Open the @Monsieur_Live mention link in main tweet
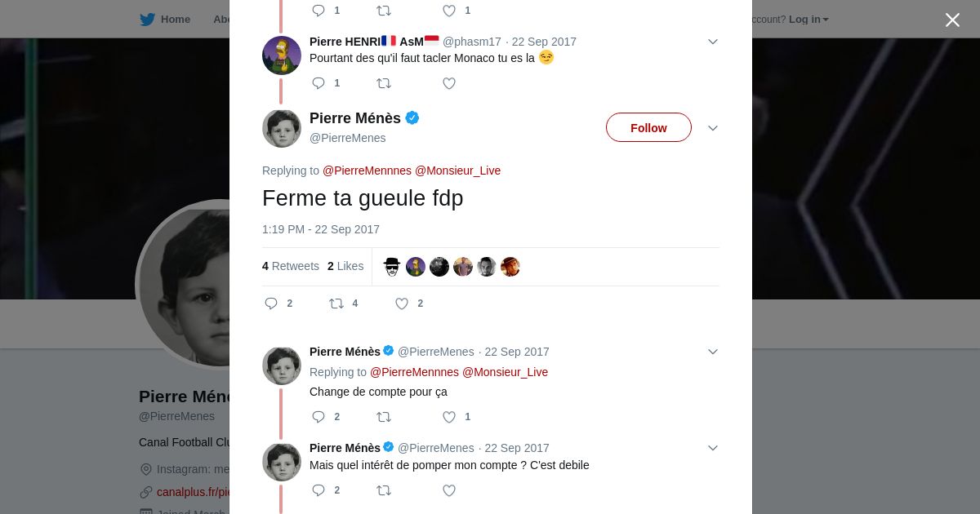 [457, 171]
